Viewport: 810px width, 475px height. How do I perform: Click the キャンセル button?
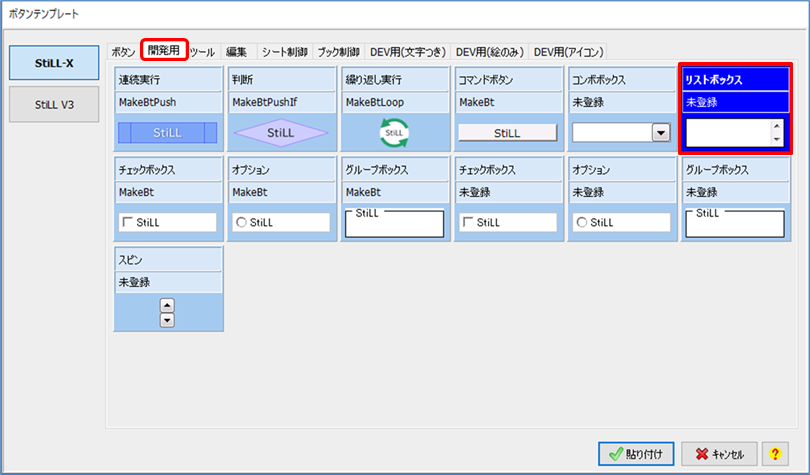tap(718, 453)
